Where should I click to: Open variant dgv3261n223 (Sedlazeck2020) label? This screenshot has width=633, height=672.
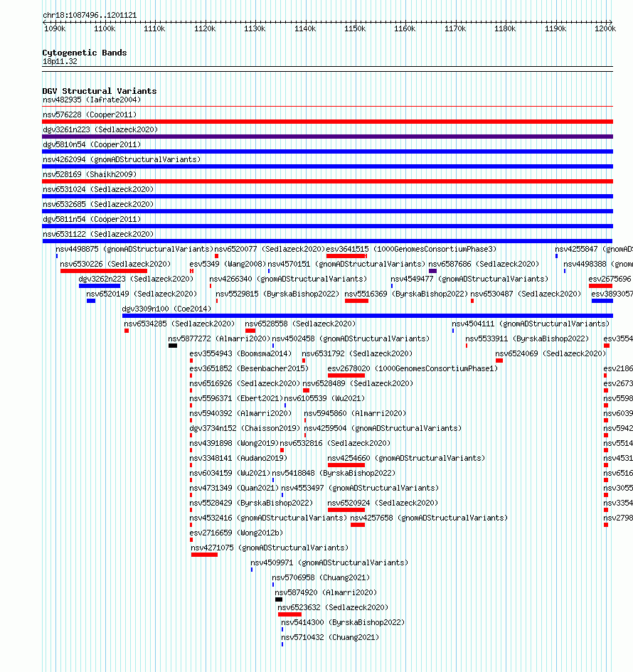click(100, 129)
